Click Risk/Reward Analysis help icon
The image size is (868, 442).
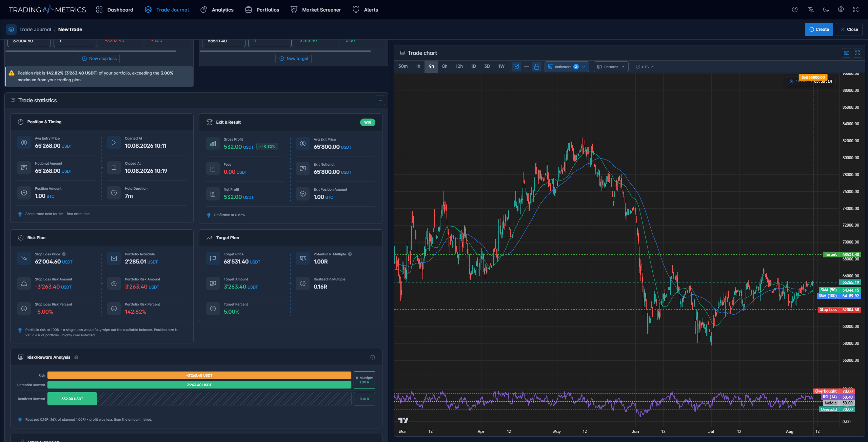tap(76, 357)
